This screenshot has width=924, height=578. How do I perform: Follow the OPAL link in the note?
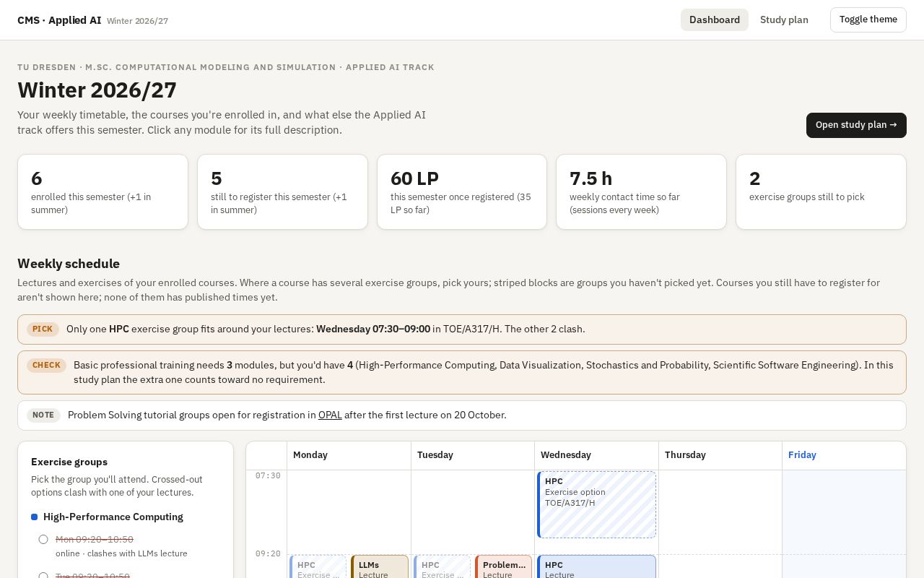point(330,415)
